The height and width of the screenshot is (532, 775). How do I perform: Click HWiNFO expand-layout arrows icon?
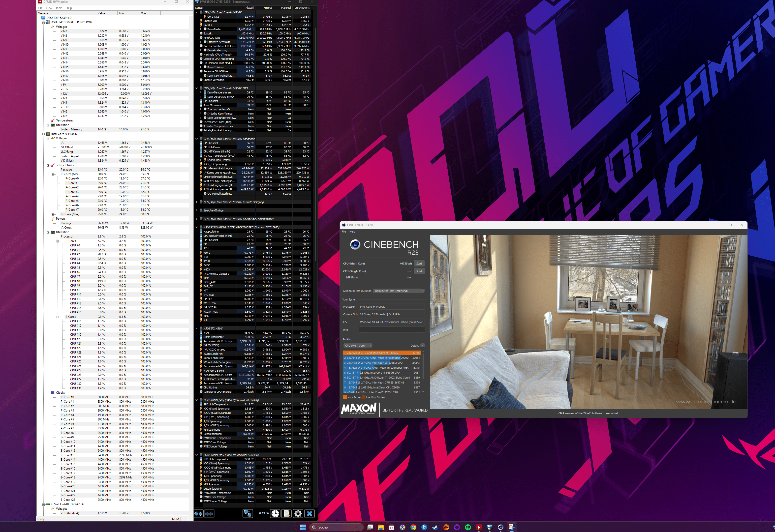pyautogui.click(x=198, y=514)
